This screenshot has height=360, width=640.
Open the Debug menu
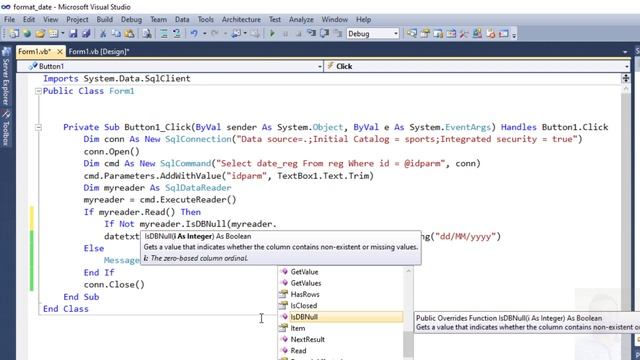point(131,19)
